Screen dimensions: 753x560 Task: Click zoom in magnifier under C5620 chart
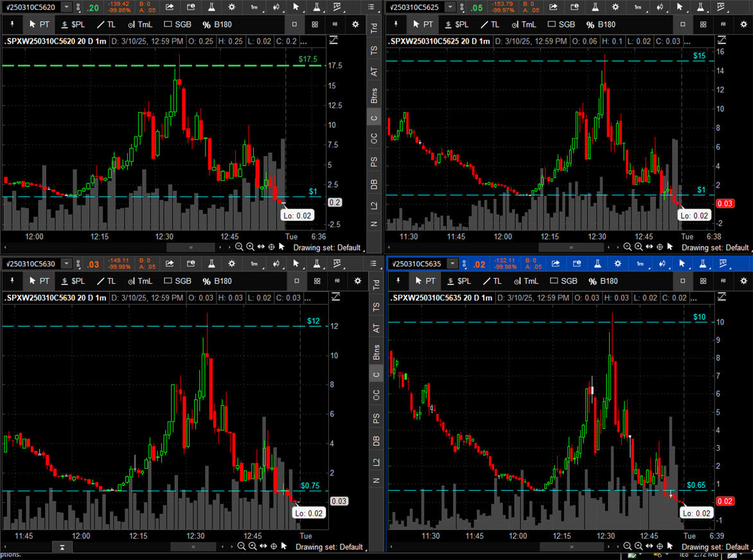pos(250,247)
